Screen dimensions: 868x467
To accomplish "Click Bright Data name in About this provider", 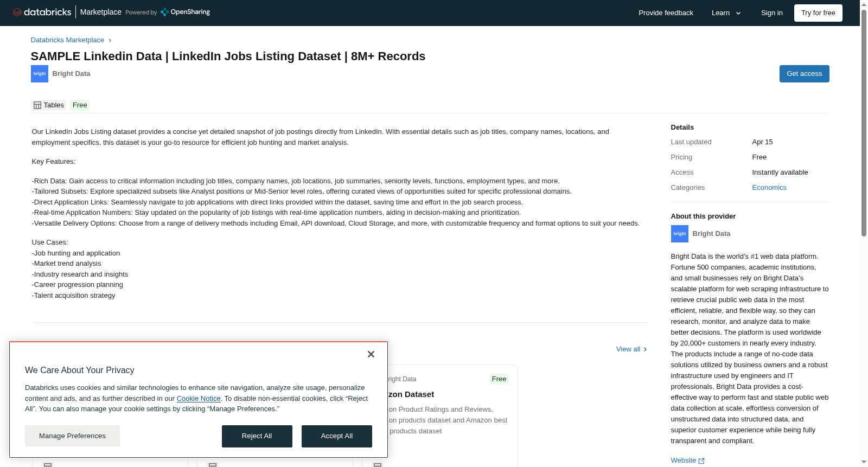I will tap(711, 234).
